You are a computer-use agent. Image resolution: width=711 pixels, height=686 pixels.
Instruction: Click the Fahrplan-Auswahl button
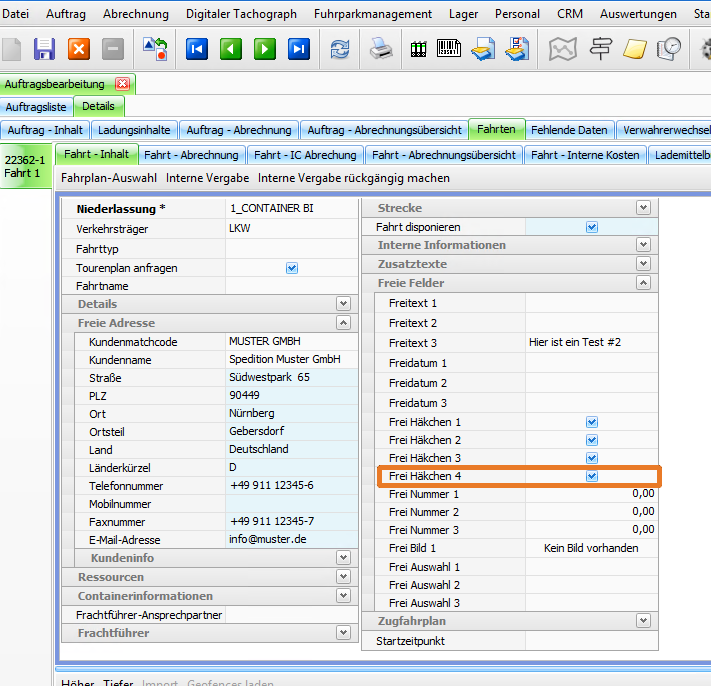point(109,178)
